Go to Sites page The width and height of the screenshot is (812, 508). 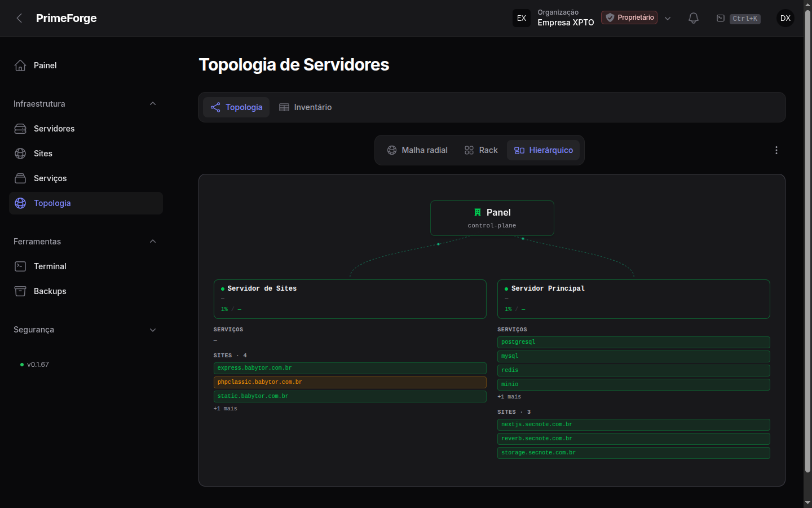click(x=86, y=154)
